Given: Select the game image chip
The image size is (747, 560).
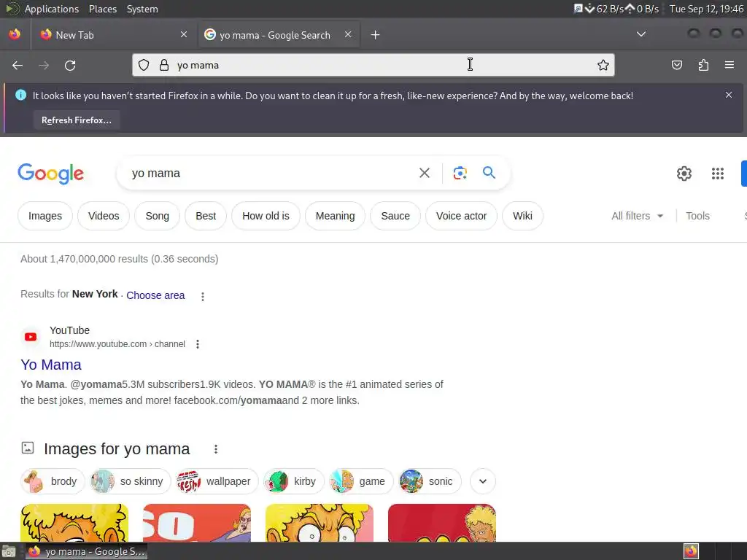Looking at the screenshot, I should (x=361, y=481).
